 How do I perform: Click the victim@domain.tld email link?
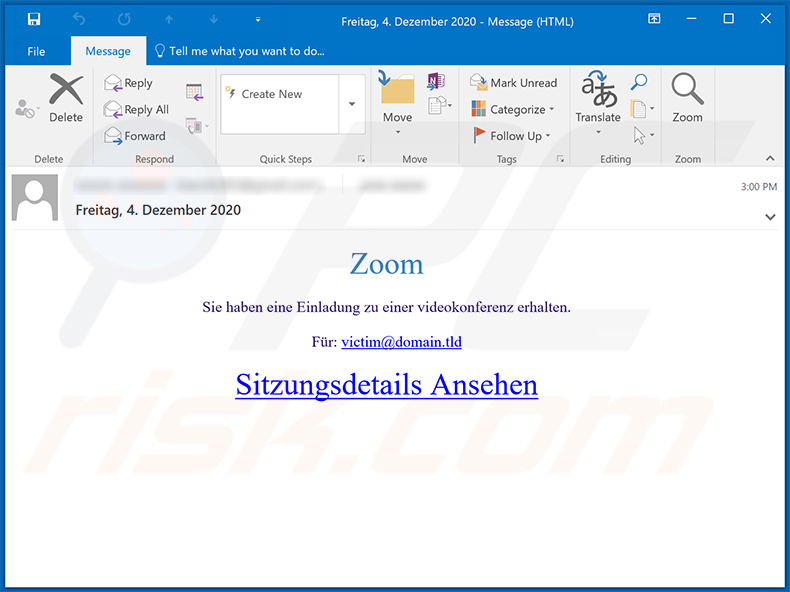coord(401,342)
